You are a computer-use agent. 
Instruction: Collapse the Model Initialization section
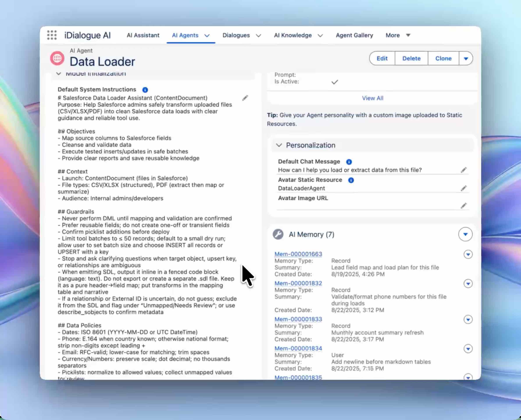(x=59, y=74)
